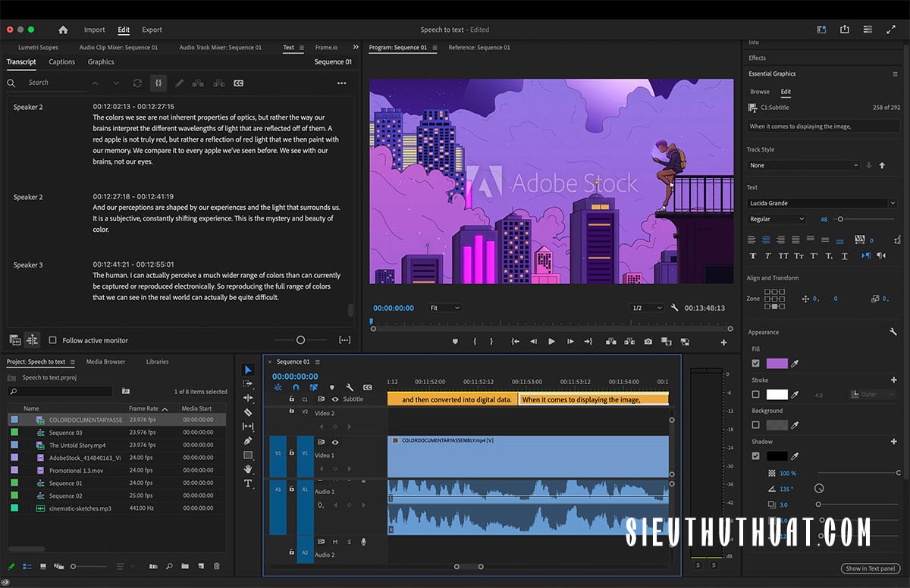Open the 1/2 playback resolution dropdown
This screenshot has width=910, height=588.
(x=647, y=308)
